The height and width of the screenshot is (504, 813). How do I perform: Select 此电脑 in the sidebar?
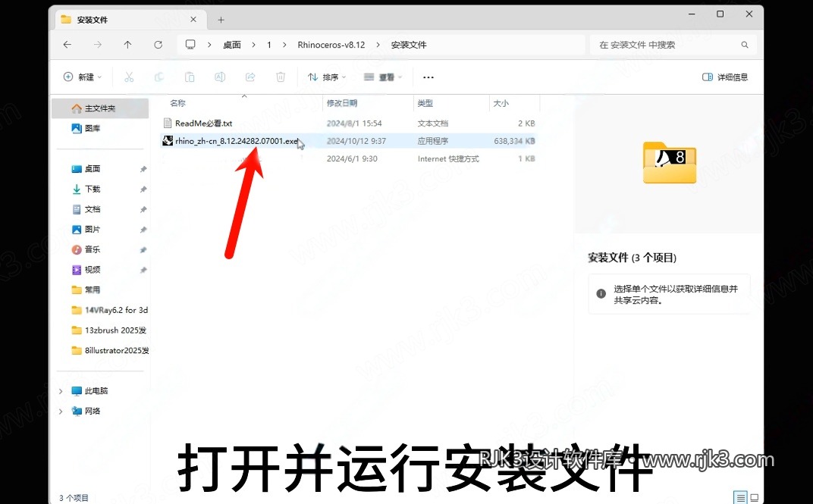[96, 391]
